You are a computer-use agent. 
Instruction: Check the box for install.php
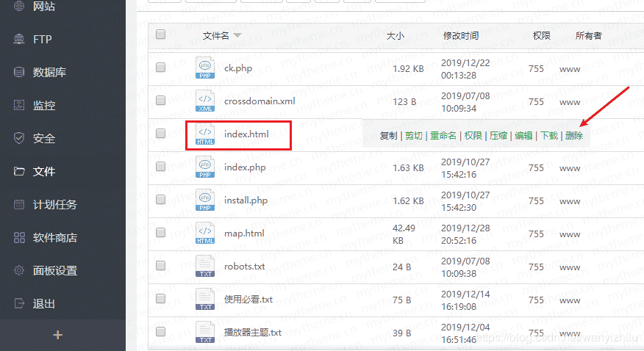point(160,199)
